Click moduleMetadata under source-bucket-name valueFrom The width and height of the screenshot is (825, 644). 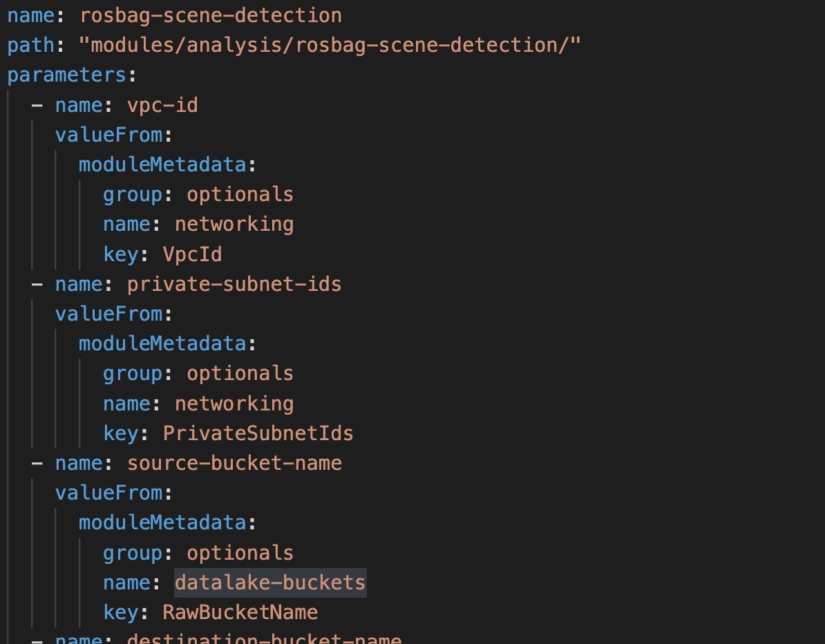pyautogui.click(x=162, y=522)
